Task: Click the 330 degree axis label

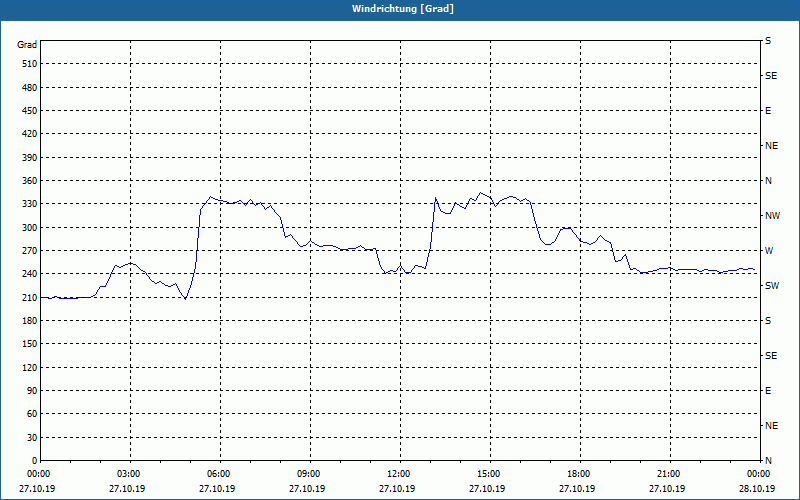Action: 29,204
